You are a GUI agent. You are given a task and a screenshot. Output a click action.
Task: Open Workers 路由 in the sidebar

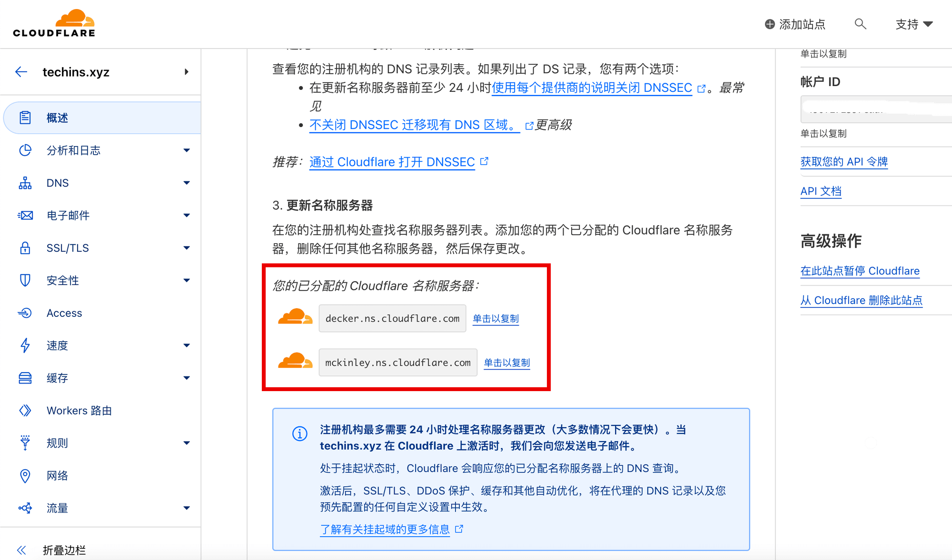[x=102, y=411]
